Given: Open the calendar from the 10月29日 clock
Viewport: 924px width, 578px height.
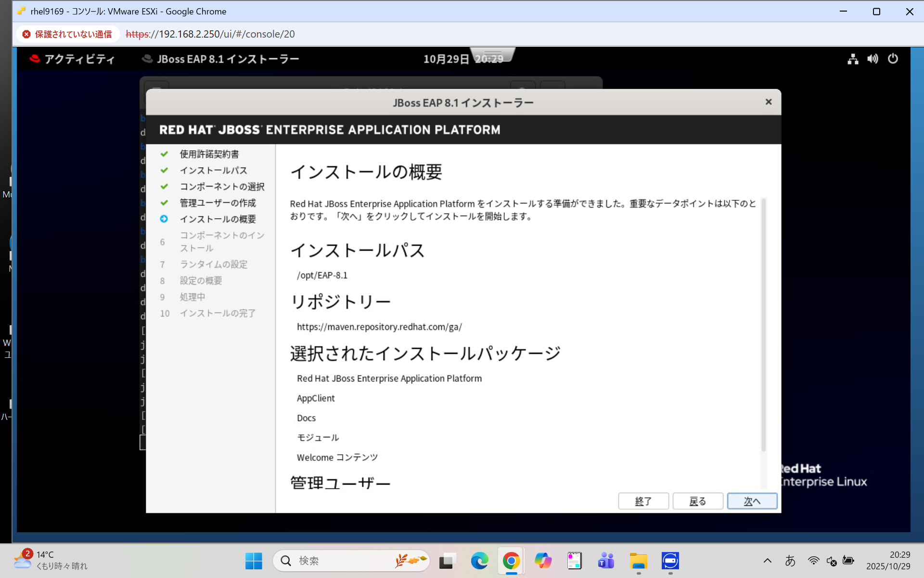Looking at the screenshot, I should pos(445,58).
